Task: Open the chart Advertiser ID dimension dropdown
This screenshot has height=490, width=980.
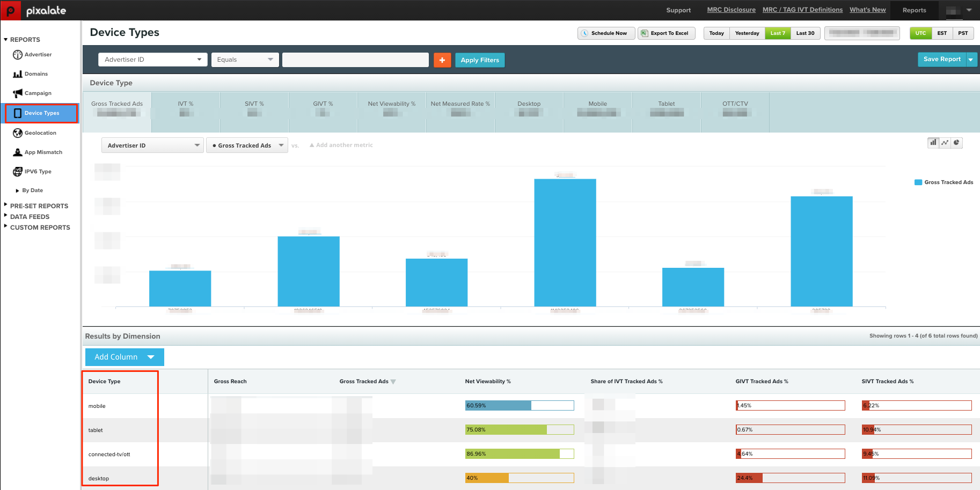Action: [152, 145]
